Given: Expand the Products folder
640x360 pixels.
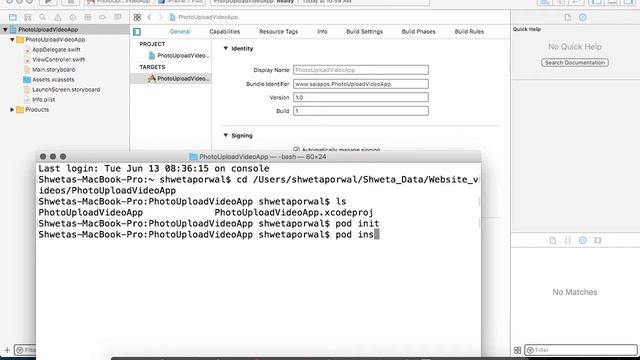Looking at the screenshot, I should [x=12, y=109].
